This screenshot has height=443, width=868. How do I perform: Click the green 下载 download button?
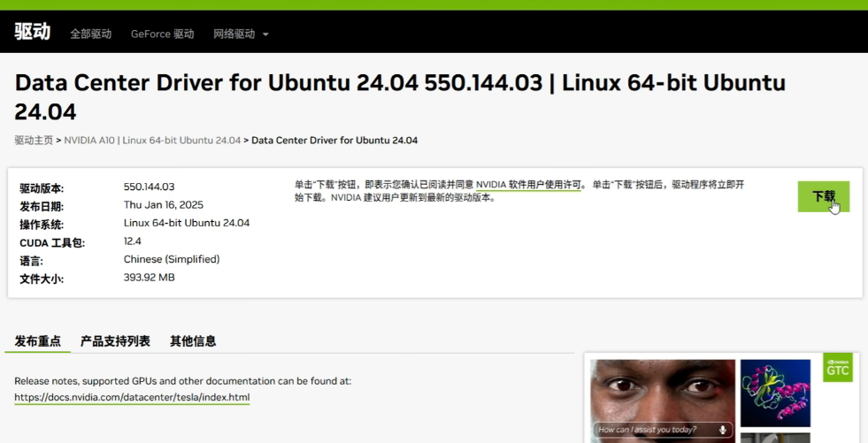[823, 196]
